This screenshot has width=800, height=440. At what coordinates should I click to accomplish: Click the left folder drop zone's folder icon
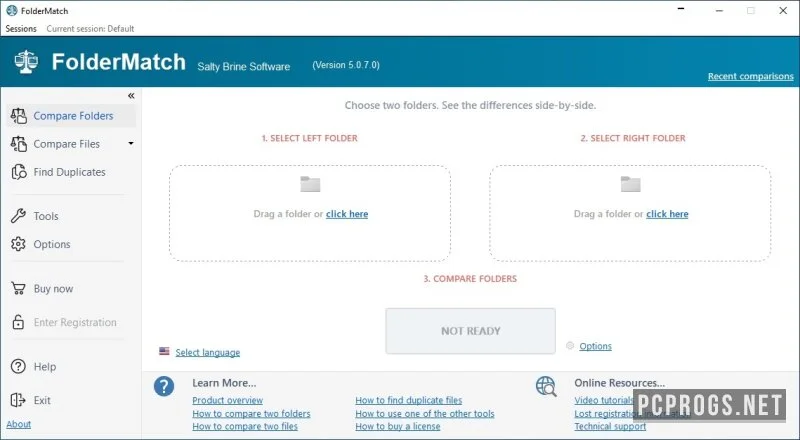coord(310,184)
